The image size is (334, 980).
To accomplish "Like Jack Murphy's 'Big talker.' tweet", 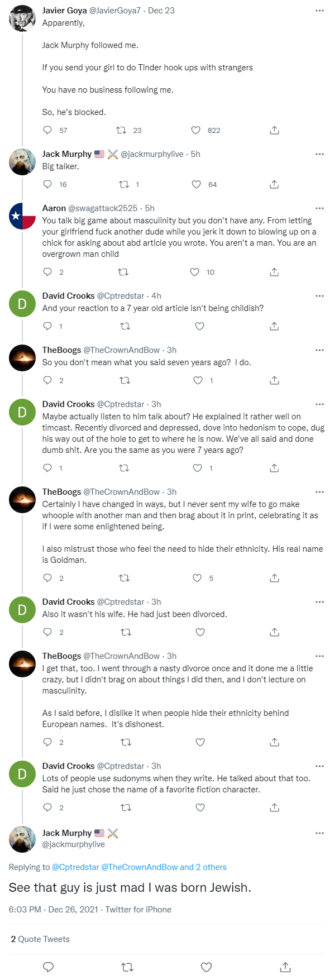I will pos(196,184).
